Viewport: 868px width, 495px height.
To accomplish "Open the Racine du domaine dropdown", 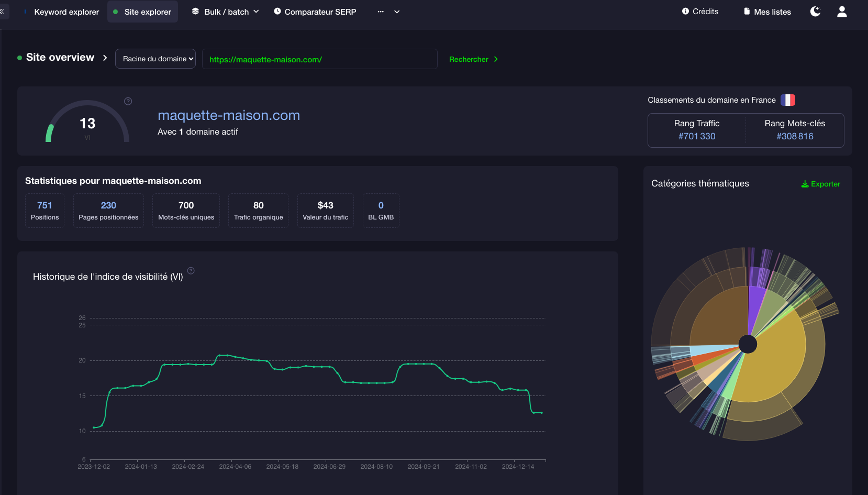I will pos(155,59).
